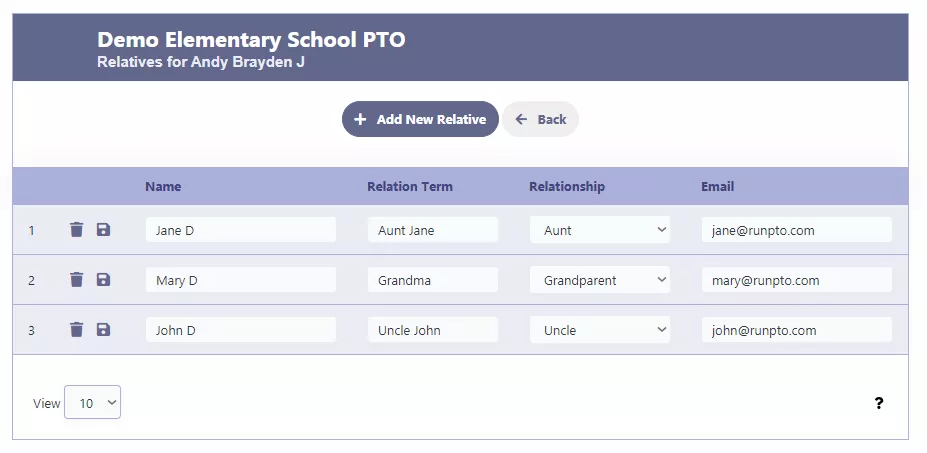Change the View rows-per-page selector

92,402
